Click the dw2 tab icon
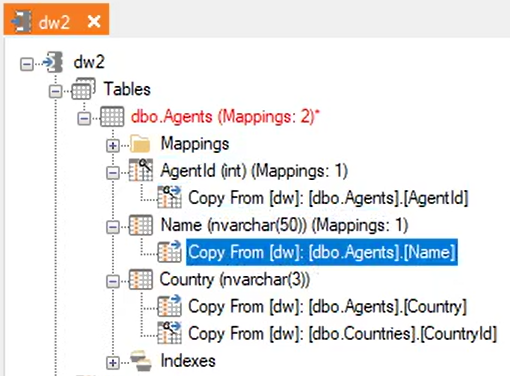This screenshot has width=510, height=376. coord(21,22)
